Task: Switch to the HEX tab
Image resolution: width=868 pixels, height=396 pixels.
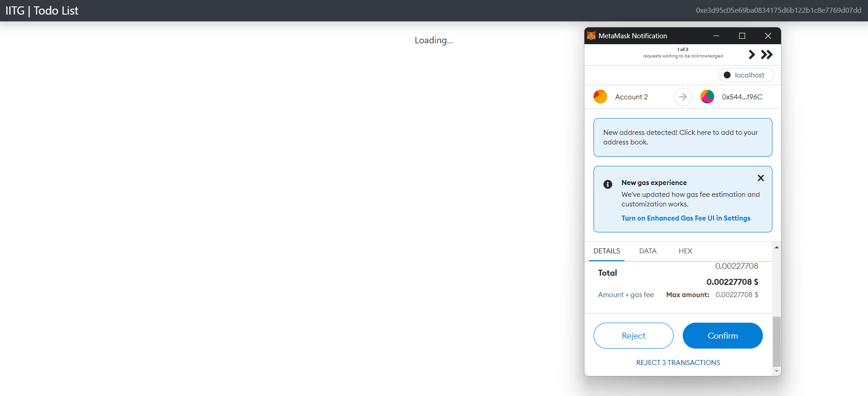Action: click(x=685, y=251)
